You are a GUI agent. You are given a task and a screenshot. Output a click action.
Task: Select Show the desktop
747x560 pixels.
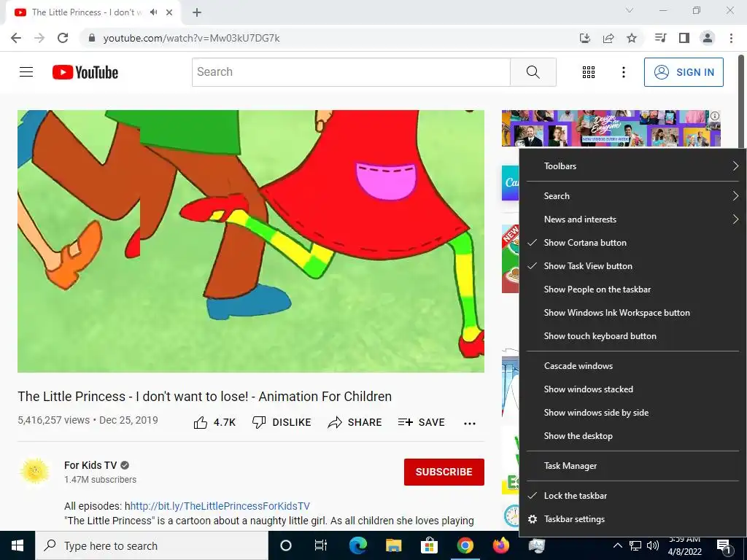pyautogui.click(x=632, y=436)
